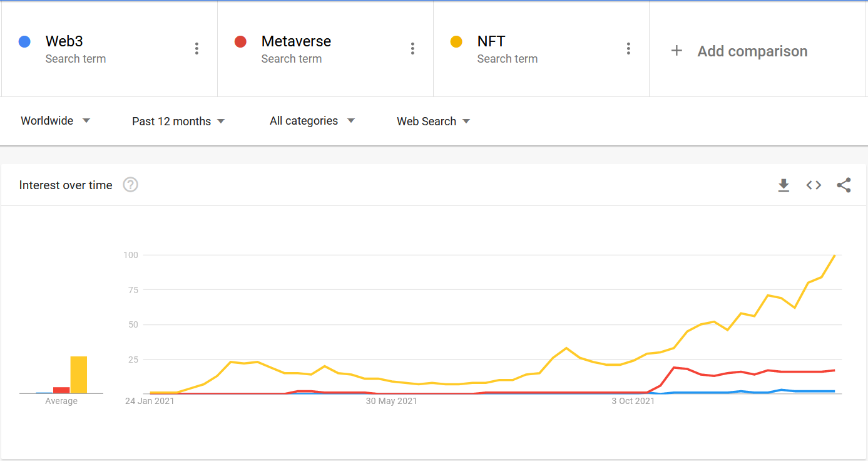
Task: Expand the Worldwide region dropdown
Action: pos(55,121)
